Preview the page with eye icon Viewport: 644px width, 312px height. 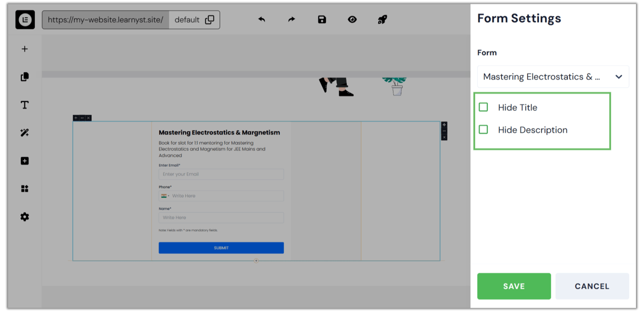point(352,20)
